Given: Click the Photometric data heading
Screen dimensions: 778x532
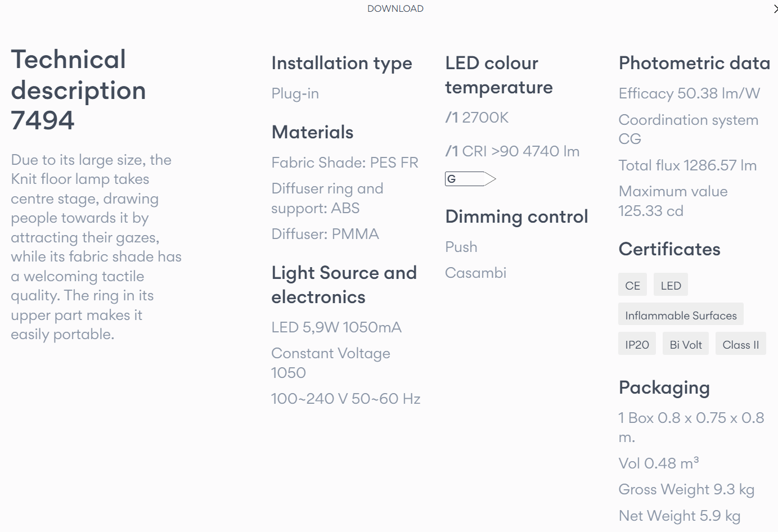Looking at the screenshot, I should coord(694,63).
